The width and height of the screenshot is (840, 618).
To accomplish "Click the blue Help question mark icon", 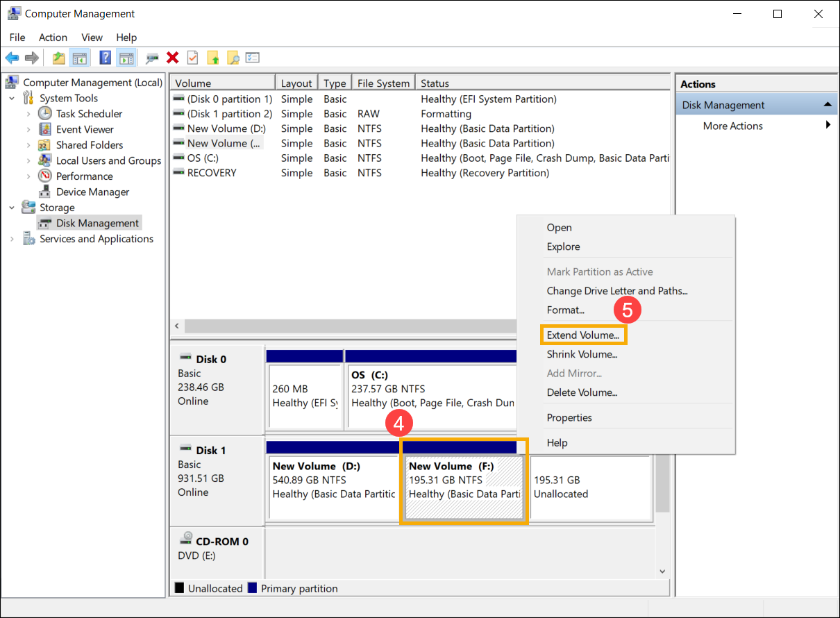I will [105, 58].
